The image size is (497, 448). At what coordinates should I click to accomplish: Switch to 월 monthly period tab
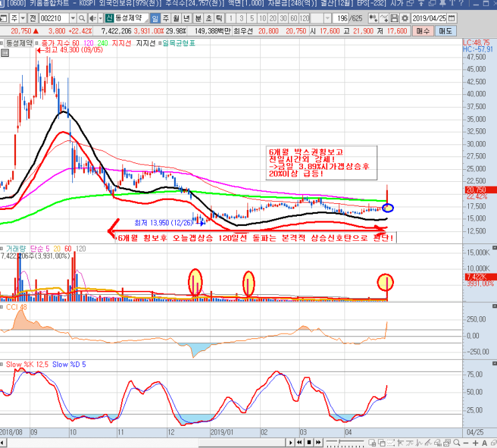(x=176, y=18)
